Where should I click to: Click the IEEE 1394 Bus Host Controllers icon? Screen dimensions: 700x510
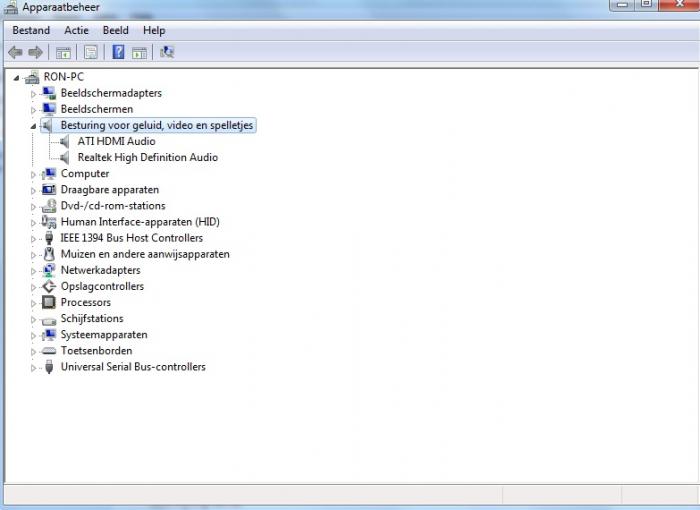(x=49, y=238)
